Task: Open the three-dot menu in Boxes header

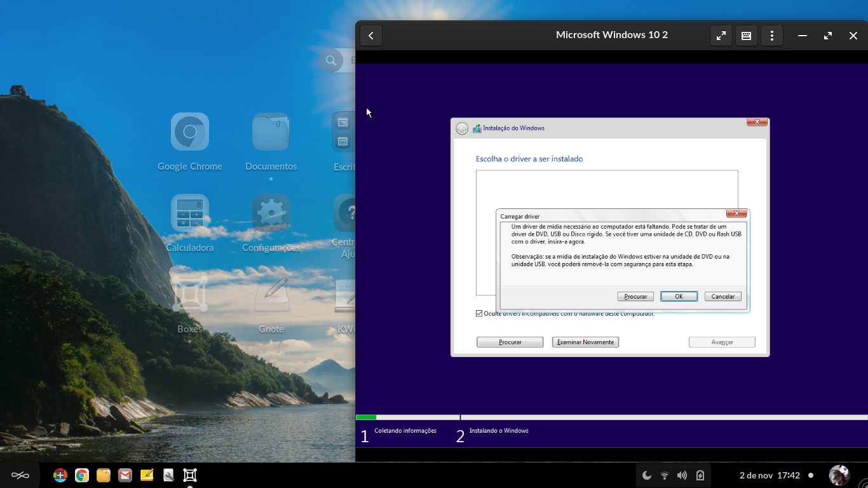Action: click(772, 36)
